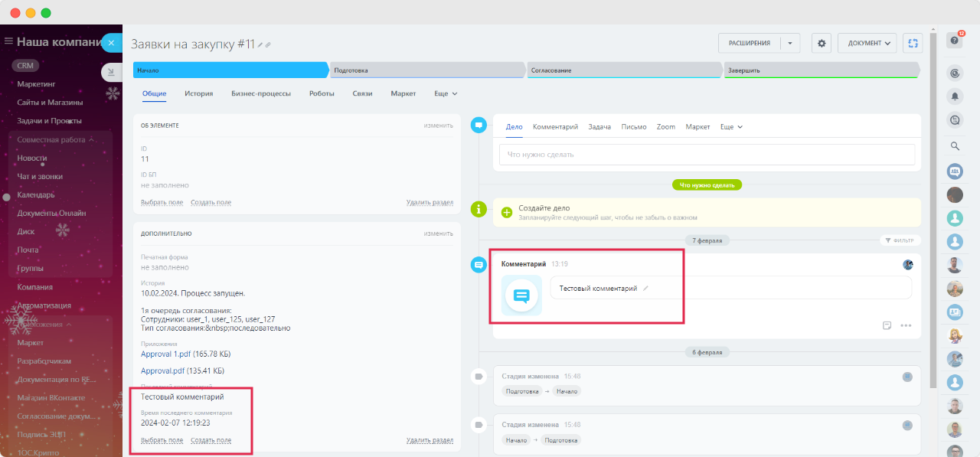Select the Комментарий tab in the timeline editor
980x457 pixels.
pos(555,126)
